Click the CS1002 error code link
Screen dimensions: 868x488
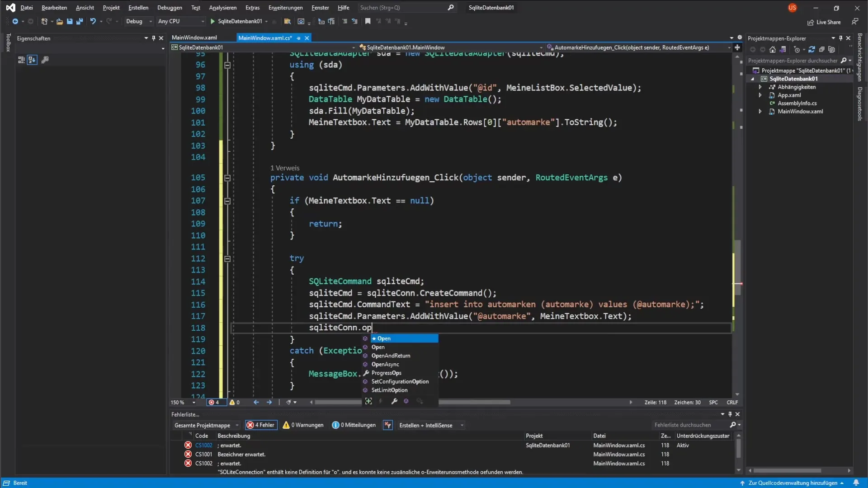pos(203,446)
